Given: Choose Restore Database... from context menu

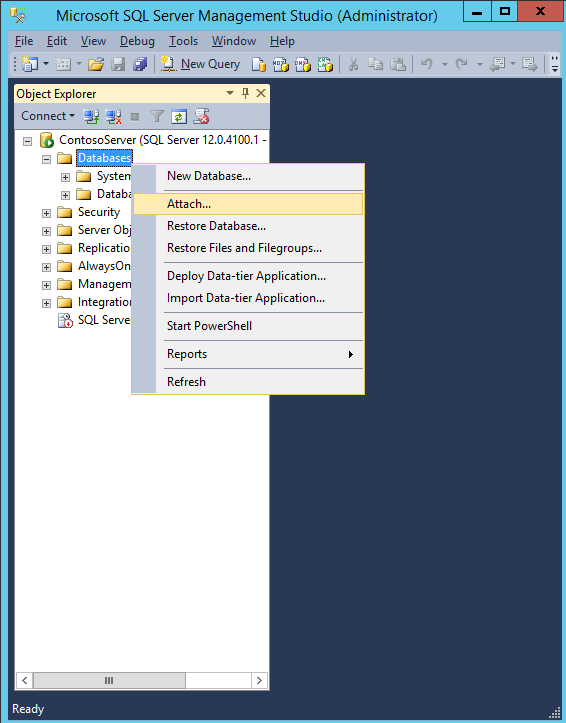Looking at the screenshot, I should pos(248,226).
